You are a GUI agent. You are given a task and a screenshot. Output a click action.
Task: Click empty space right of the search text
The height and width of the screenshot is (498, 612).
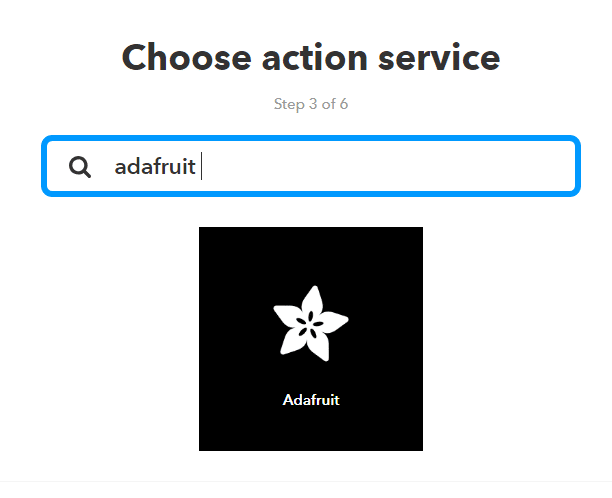click(400, 167)
